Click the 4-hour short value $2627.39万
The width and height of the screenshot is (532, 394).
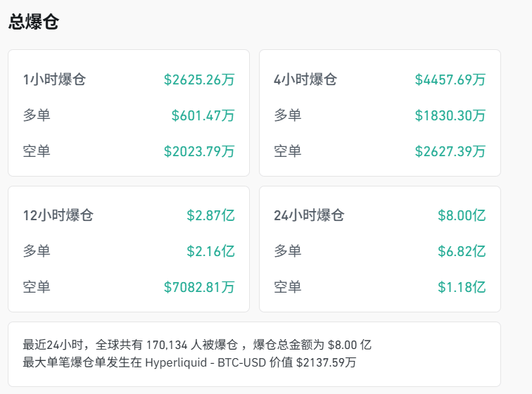(x=450, y=151)
